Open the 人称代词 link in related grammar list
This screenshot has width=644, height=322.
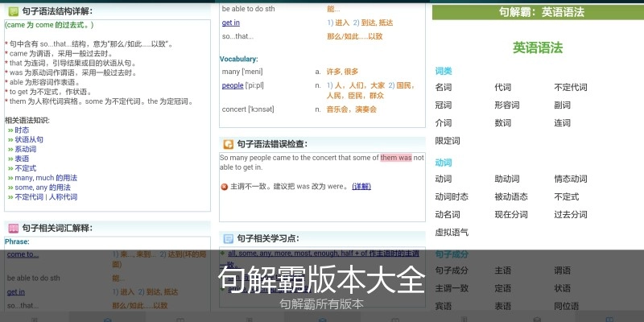[x=64, y=196]
